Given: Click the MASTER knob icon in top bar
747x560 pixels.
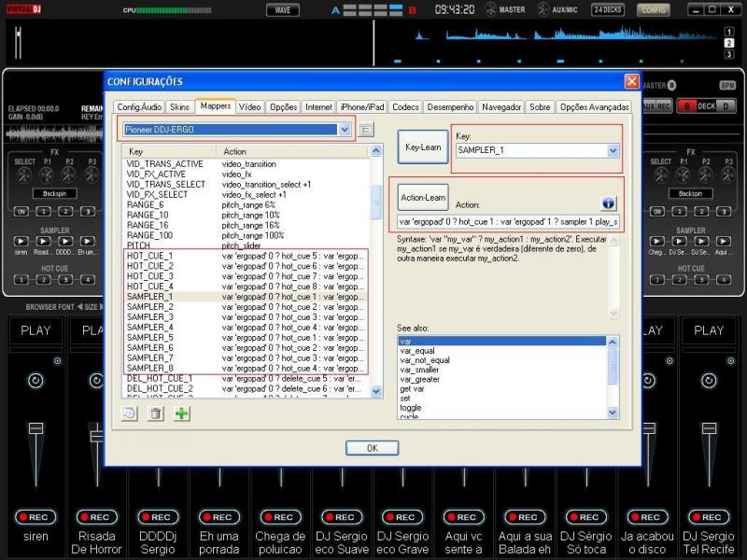Looking at the screenshot, I should click(489, 9).
